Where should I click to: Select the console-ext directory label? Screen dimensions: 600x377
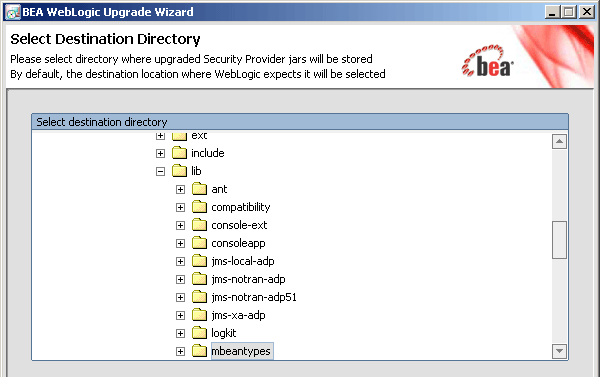239,225
